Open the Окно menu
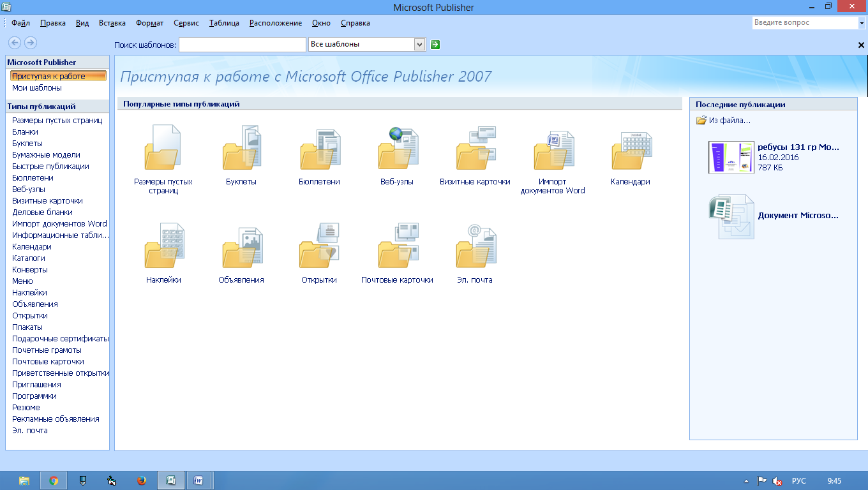This screenshot has height=490, width=868. (322, 23)
